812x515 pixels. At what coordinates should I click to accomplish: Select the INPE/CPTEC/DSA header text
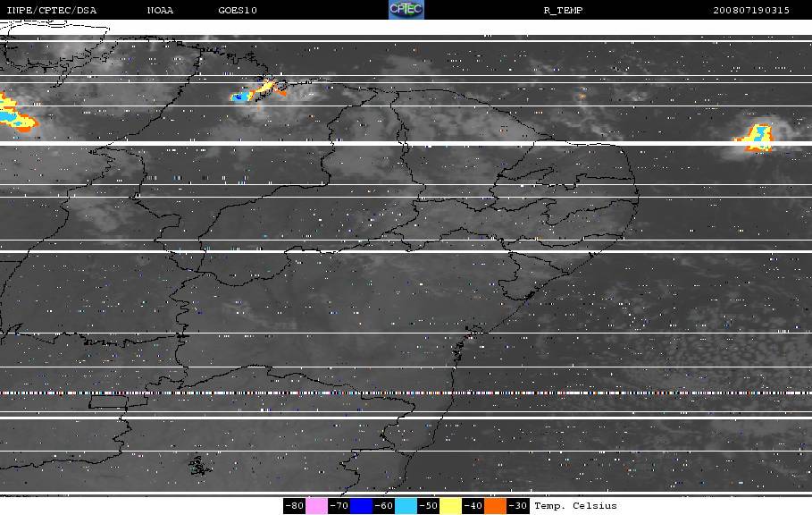(x=52, y=11)
